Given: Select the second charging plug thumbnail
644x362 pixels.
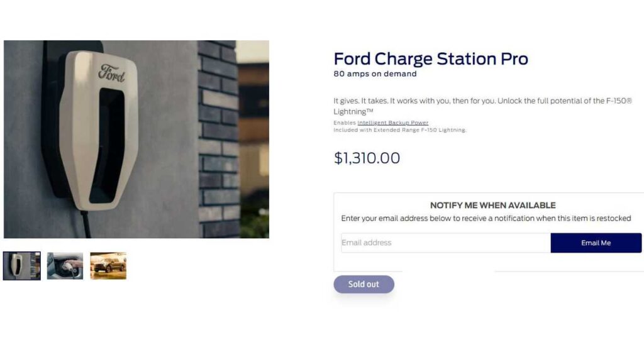Looking at the screenshot, I should pyautogui.click(x=65, y=266).
